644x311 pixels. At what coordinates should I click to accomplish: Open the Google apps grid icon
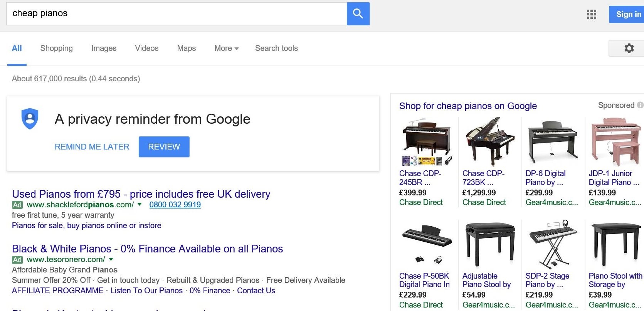pyautogui.click(x=591, y=15)
